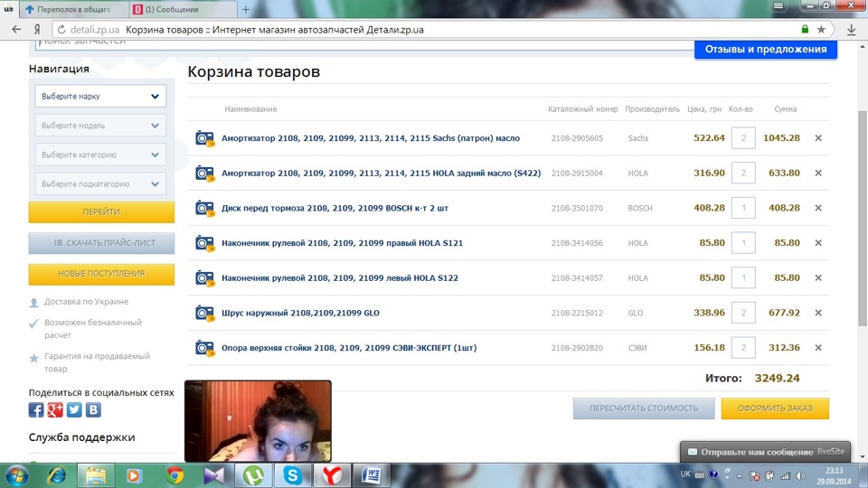Remove Наконечник рулевой левый HOLA S122
This screenshot has height=488, width=868.
[x=818, y=277]
